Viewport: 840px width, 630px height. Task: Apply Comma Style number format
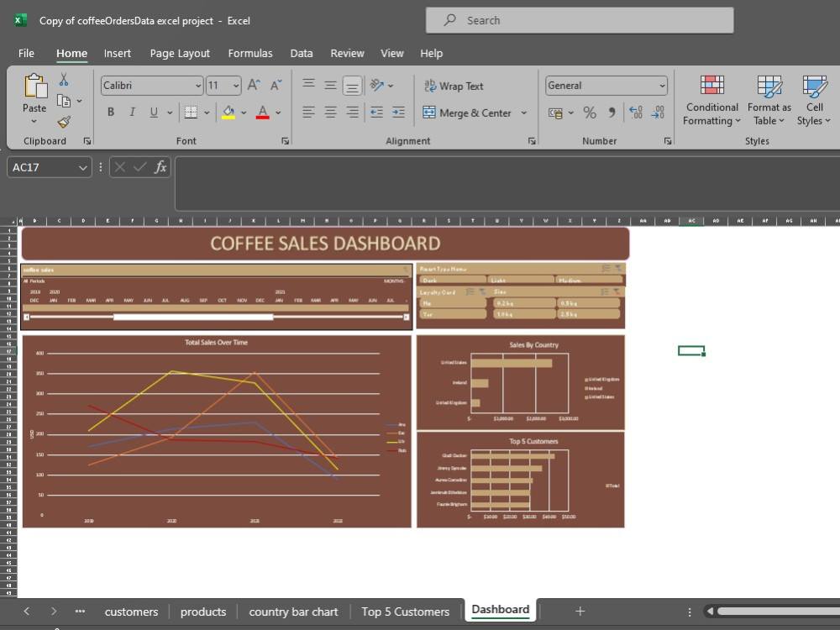pos(612,113)
